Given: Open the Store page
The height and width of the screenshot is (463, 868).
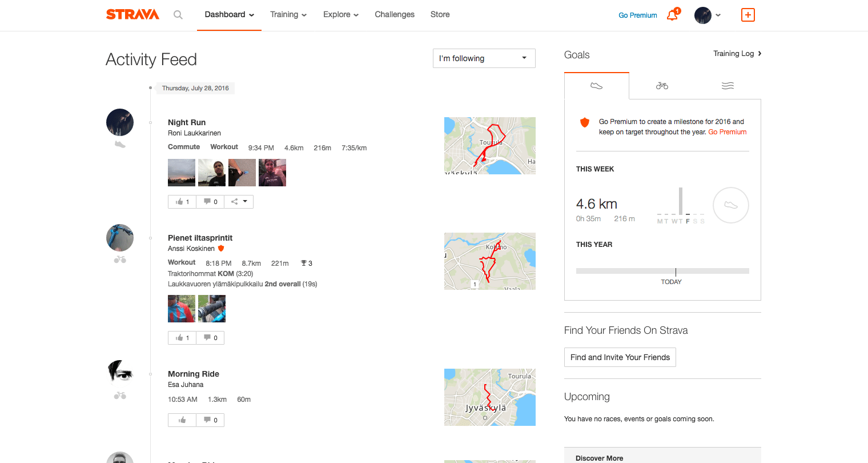Looking at the screenshot, I should tap(440, 15).
